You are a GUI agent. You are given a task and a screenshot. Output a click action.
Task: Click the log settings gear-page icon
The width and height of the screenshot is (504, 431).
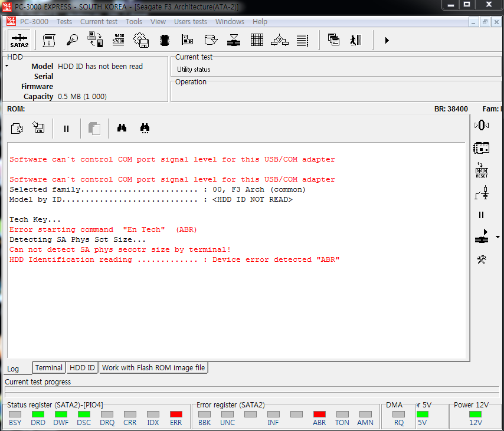tap(17, 129)
